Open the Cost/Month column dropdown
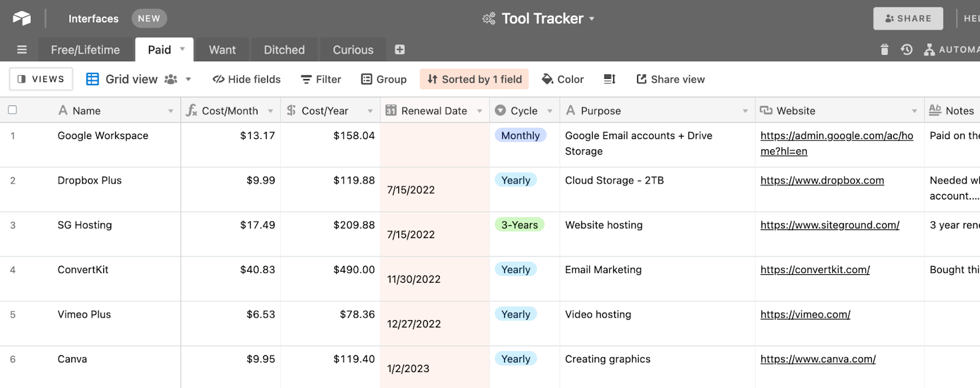980x388 pixels. [271, 111]
